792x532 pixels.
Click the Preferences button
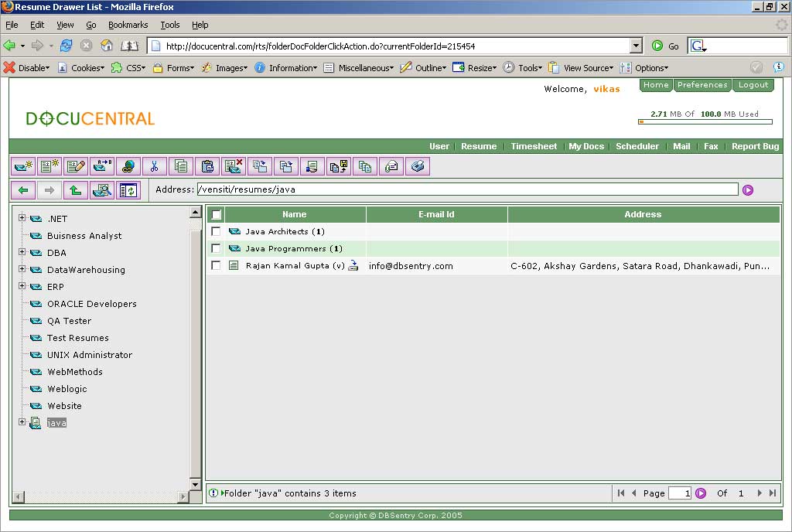point(702,85)
